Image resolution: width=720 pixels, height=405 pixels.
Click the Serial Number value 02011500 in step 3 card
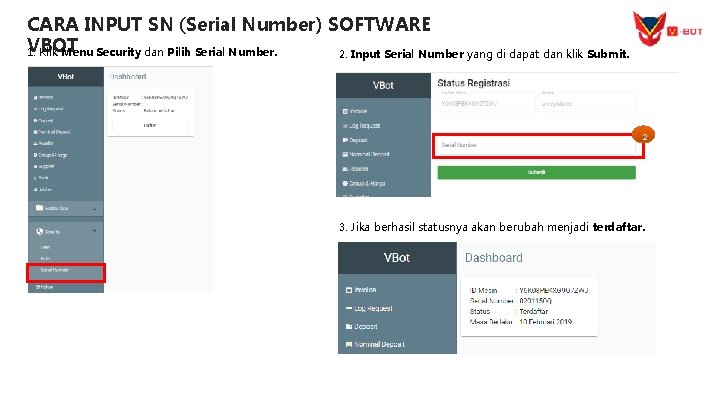click(535, 301)
